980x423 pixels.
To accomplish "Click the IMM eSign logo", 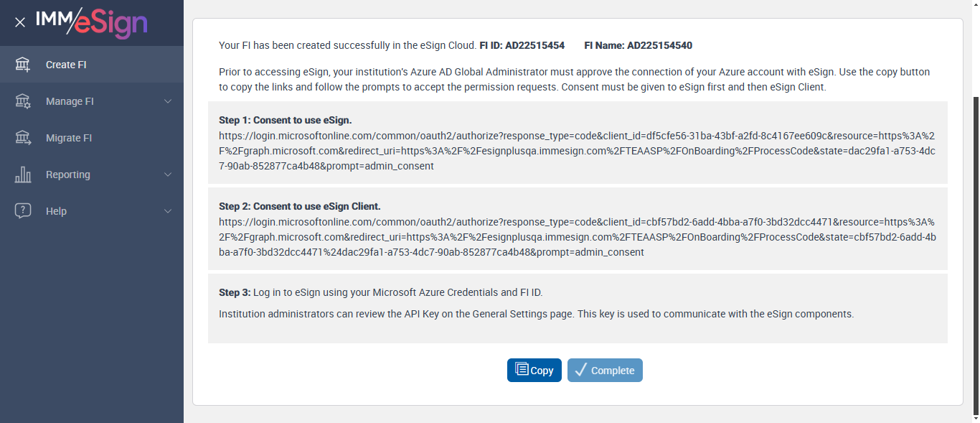I will tap(92, 22).
